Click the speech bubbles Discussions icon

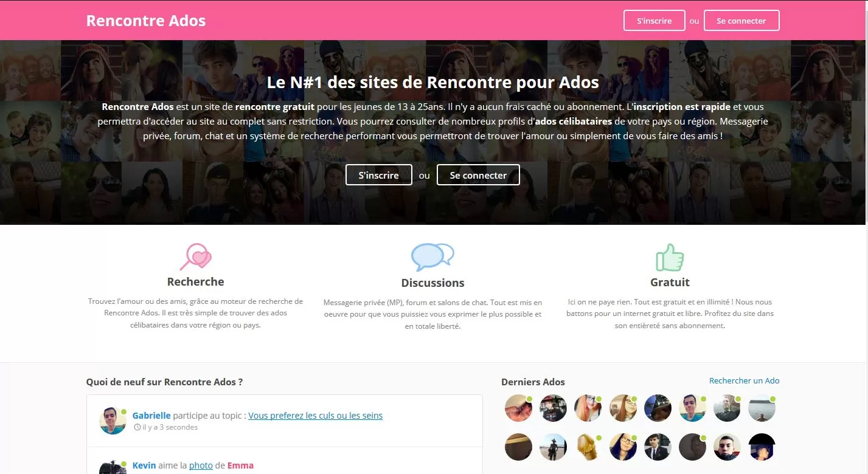(x=432, y=257)
